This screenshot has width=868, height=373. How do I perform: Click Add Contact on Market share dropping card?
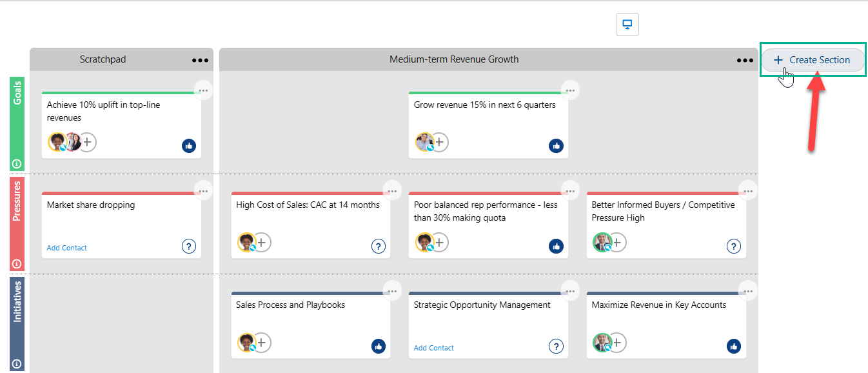pyautogui.click(x=67, y=248)
